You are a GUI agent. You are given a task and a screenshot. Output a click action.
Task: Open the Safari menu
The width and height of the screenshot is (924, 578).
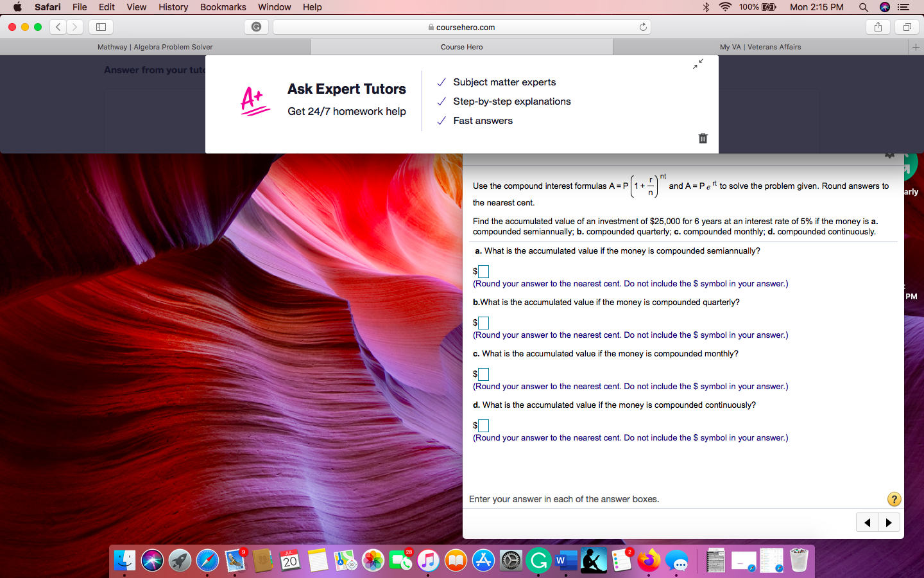pyautogui.click(x=47, y=7)
